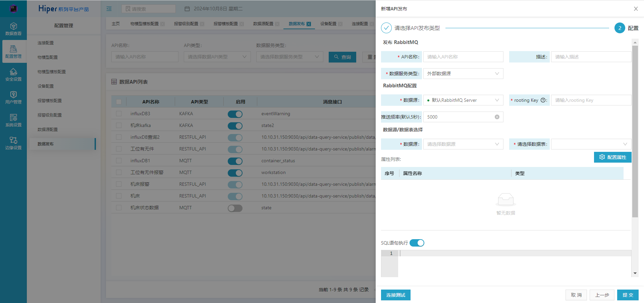Image resolution: width=644 pixels, height=303 pixels.
Task: Toggle the 启用 switch for influxDB1
Action: pyautogui.click(x=235, y=161)
